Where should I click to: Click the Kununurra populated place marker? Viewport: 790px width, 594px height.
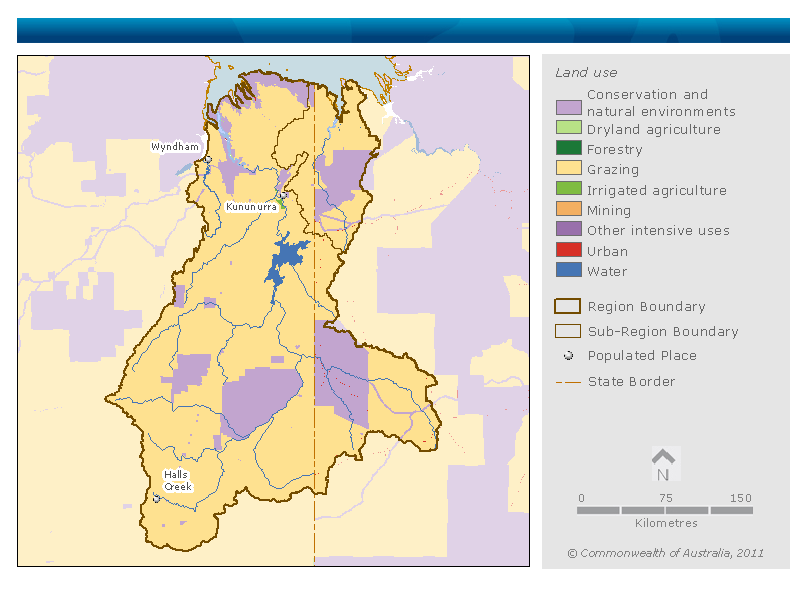point(283,195)
